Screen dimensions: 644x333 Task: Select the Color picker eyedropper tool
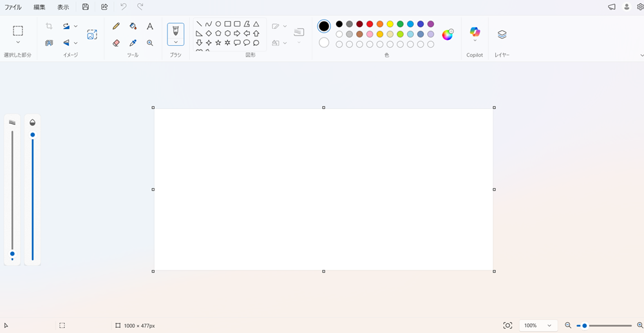click(133, 43)
